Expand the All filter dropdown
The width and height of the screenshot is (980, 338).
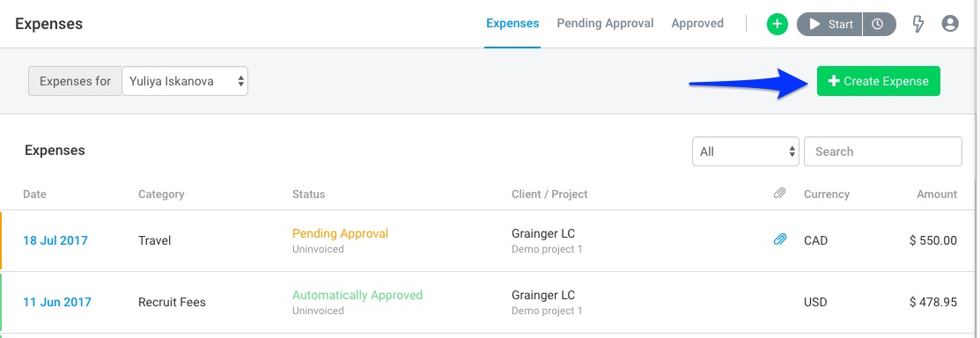(746, 151)
